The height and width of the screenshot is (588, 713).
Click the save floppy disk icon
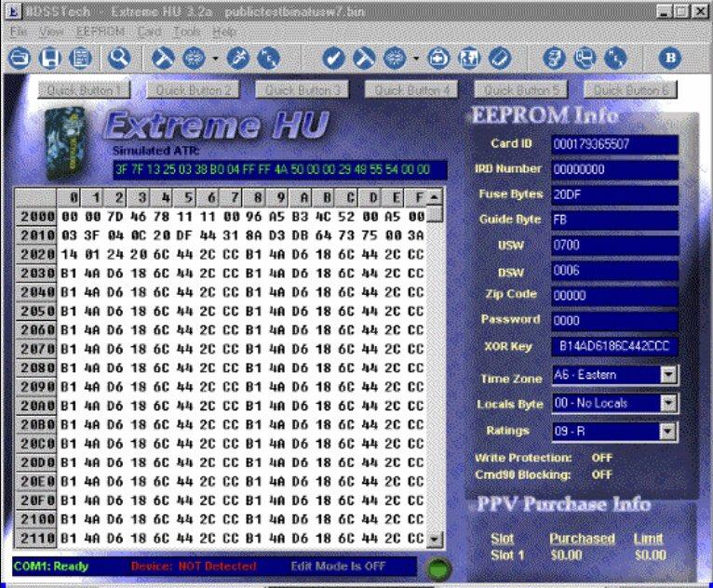tap(50, 58)
